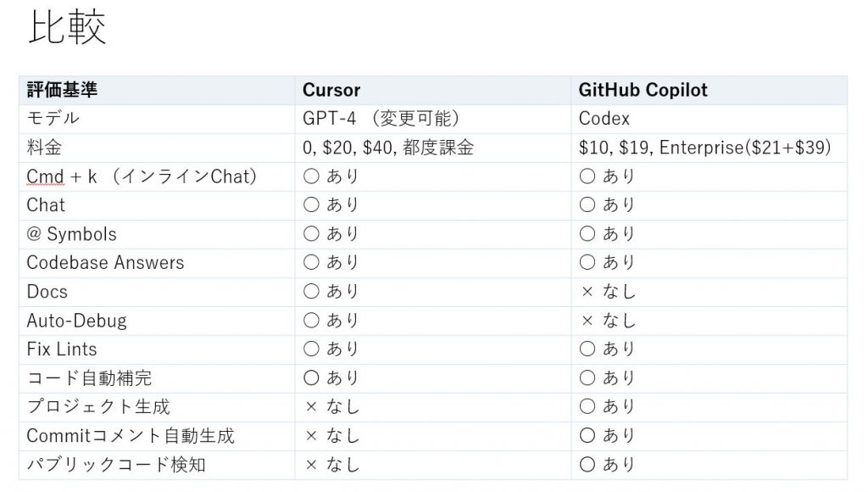Viewport: 868px width, 492px height.
Task: Select the コード自動補完 row label
Action: [x=89, y=377]
